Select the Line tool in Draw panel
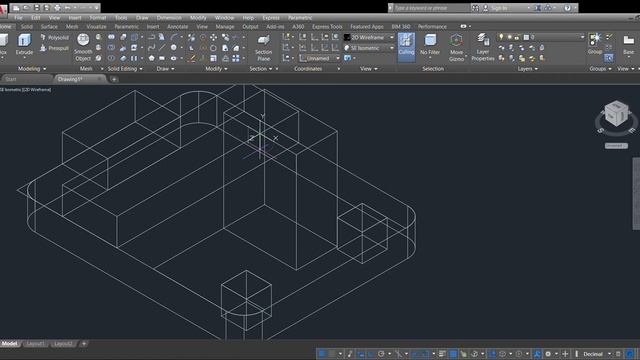Viewport: 640px width, 360px height. pos(162,48)
